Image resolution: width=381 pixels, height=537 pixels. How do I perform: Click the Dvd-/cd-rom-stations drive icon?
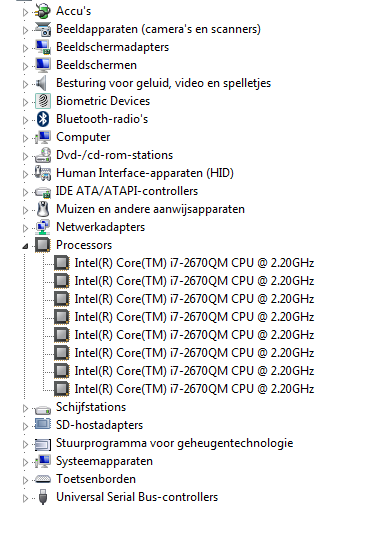pyautogui.click(x=43, y=155)
